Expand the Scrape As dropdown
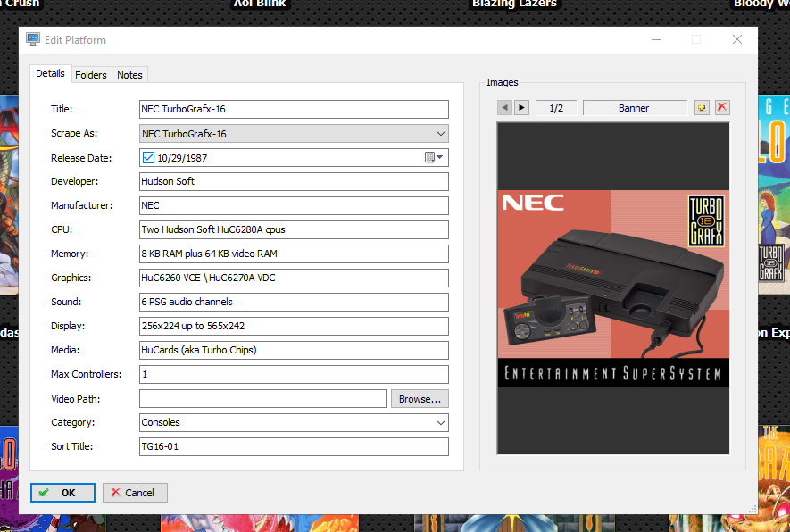The height and width of the screenshot is (532, 790). click(440, 134)
